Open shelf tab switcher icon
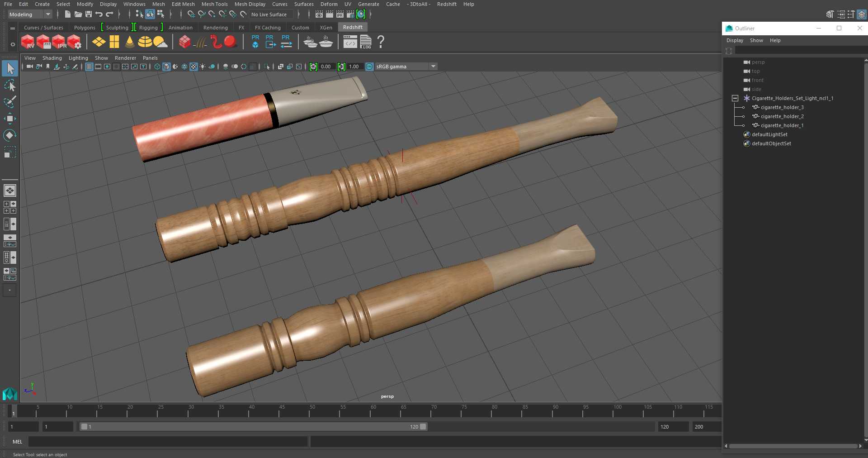 [13, 28]
